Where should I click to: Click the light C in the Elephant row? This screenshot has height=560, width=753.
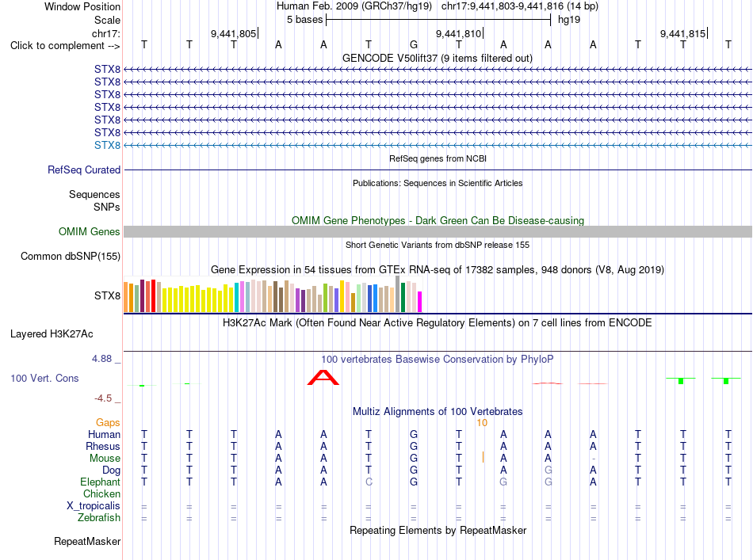coord(369,482)
